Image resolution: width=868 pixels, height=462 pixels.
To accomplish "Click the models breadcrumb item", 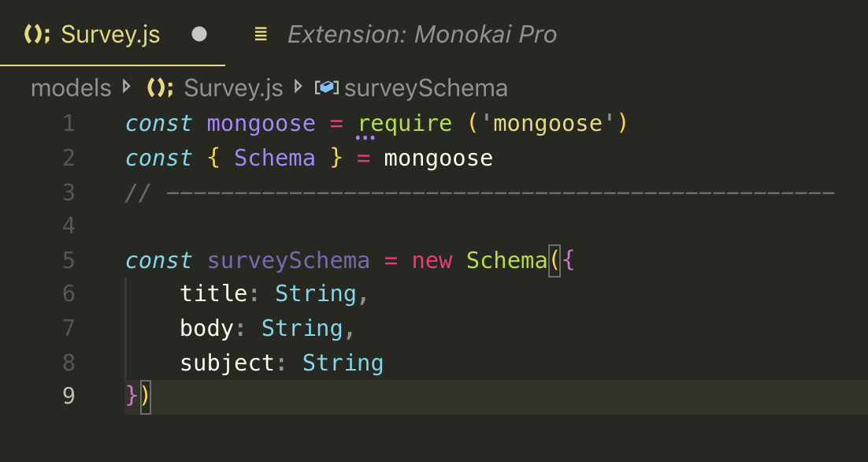I will point(71,88).
